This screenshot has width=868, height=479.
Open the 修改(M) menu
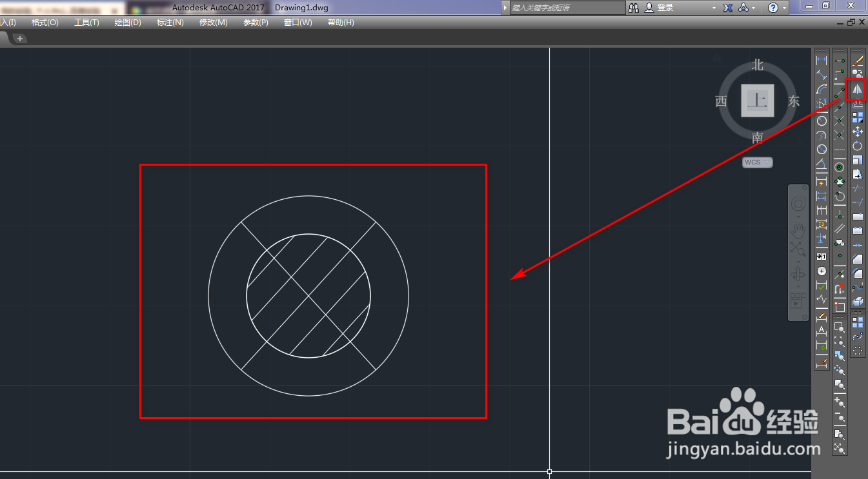click(213, 23)
